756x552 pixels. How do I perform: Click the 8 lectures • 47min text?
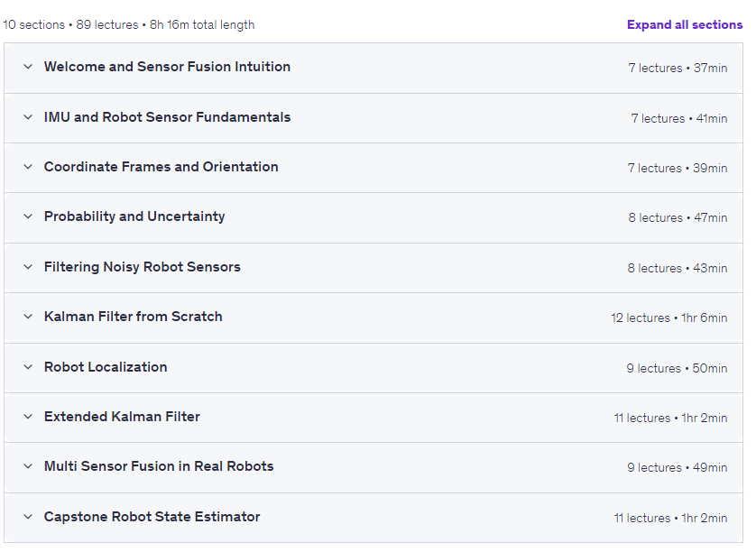(x=678, y=218)
